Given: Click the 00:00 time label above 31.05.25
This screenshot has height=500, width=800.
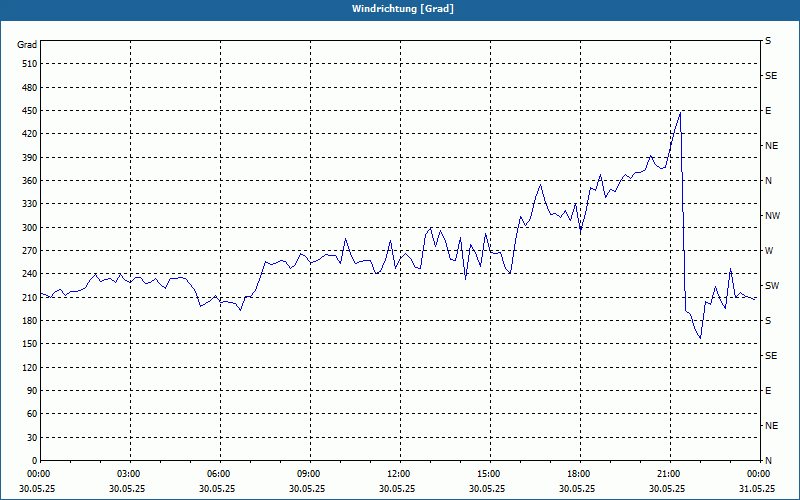Looking at the screenshot, I should coord(758,474).
